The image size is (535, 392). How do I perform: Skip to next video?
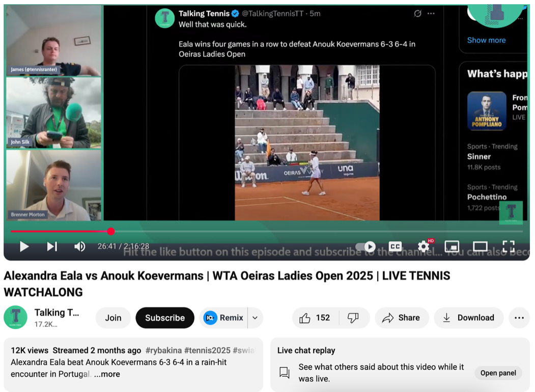[52, 246]
